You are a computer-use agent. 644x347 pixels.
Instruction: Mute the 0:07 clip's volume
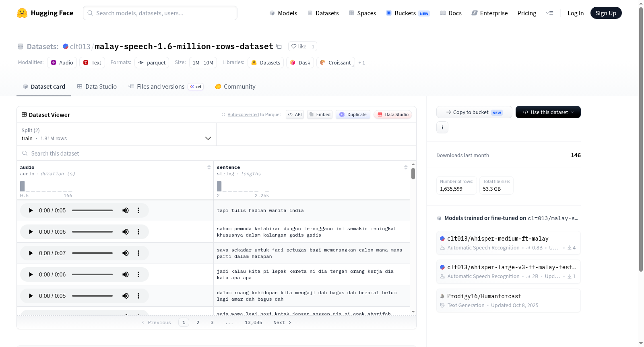tap(126, 253)
